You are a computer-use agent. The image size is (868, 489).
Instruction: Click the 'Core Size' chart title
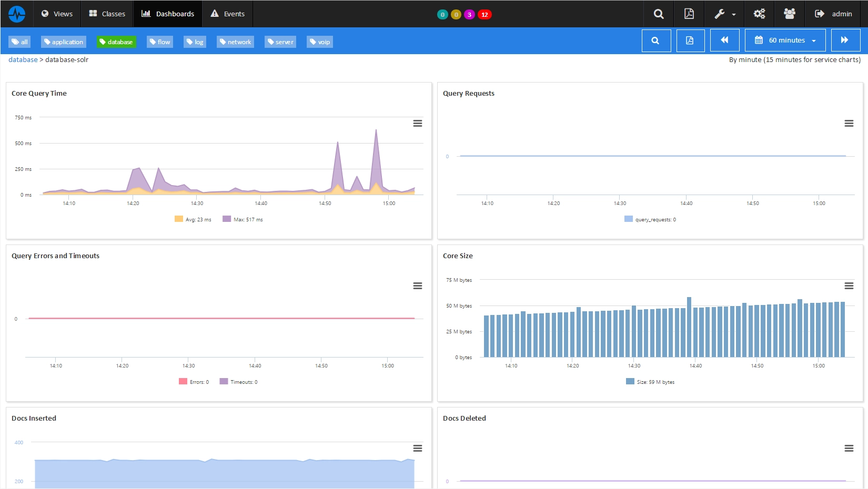point(458,256)
